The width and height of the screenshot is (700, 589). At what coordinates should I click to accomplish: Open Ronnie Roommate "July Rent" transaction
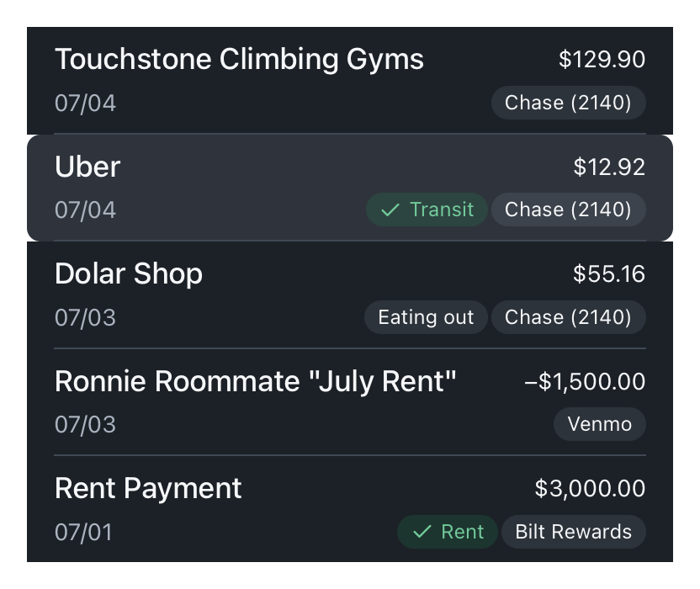[255, 381]
